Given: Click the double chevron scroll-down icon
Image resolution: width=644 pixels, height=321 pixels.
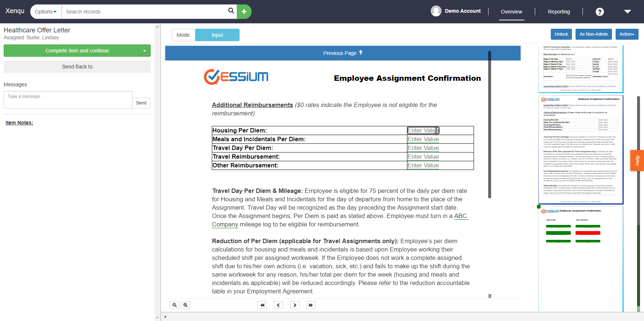Looking at the screenshot, I should pyautogui.click(x=490, y=296).
